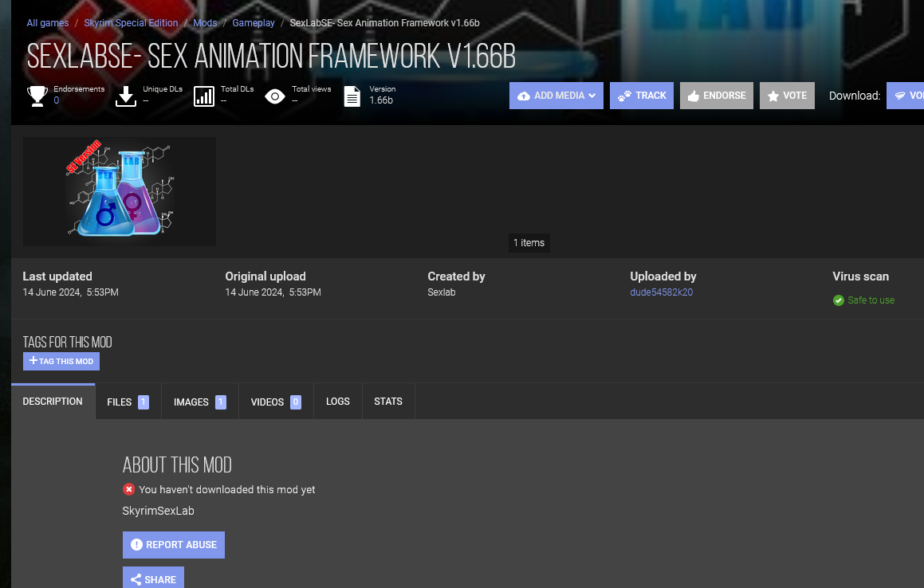
Task: Click the Total views eye icon
Action: (274, 96)
